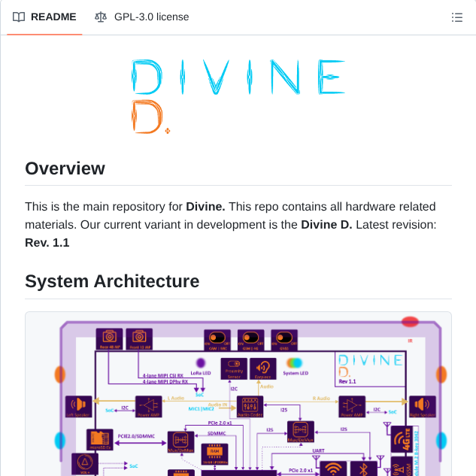Click the Mux/DeMux block near SDMMC label
This screenshot has width=476, height=476.
[x=180, y=442]
